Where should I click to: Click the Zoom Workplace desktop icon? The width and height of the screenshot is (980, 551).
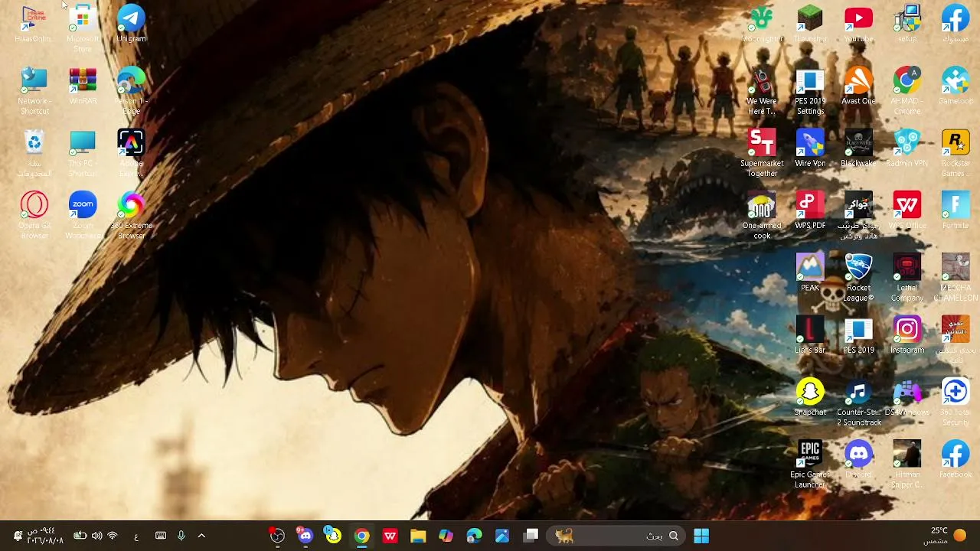pos(83,215)
